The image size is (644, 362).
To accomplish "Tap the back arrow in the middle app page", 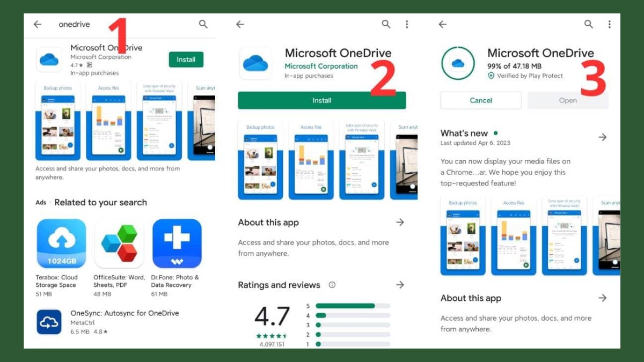I will point(240,24).
